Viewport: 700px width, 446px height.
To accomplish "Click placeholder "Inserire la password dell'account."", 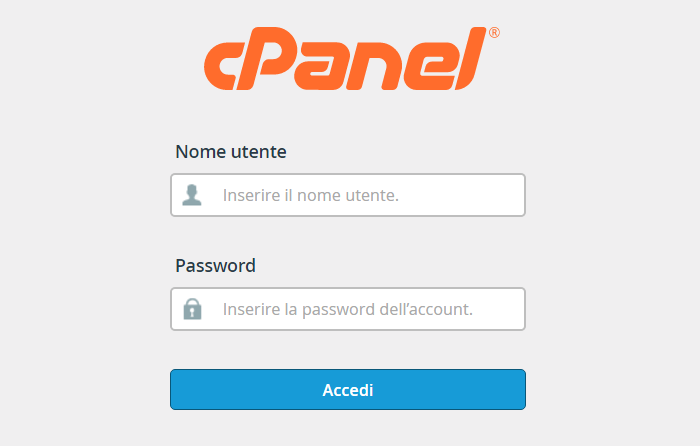I will pyautogui.click(x=348, y=309).
